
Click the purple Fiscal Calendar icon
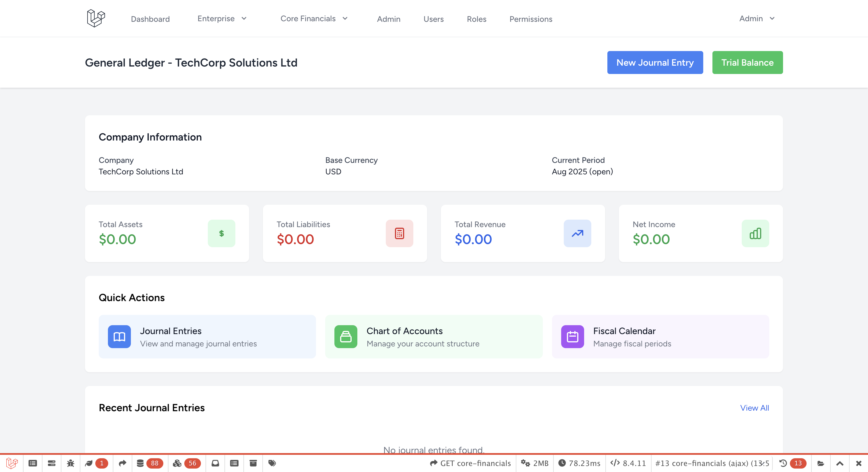[x=572, y=336]
